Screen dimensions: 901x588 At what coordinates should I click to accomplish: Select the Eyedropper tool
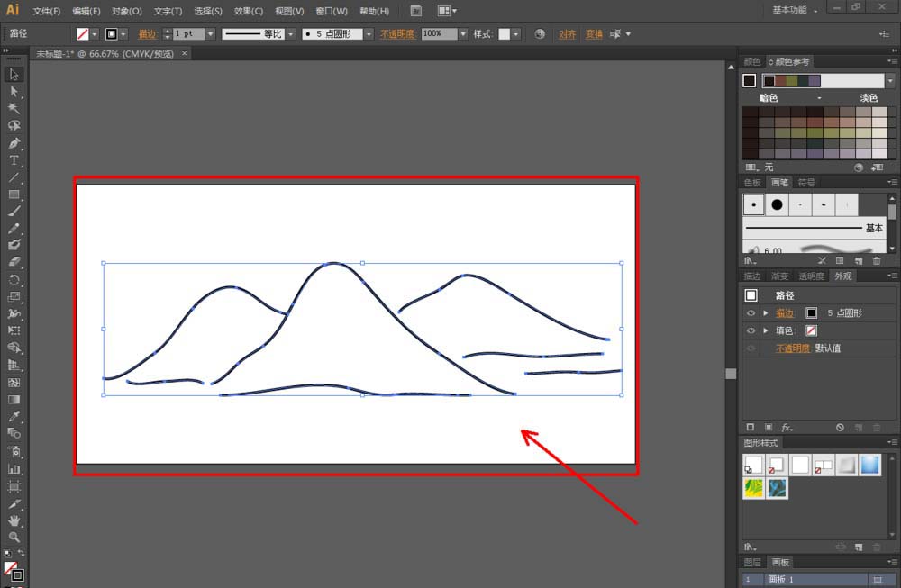click(x=14, y=416)
